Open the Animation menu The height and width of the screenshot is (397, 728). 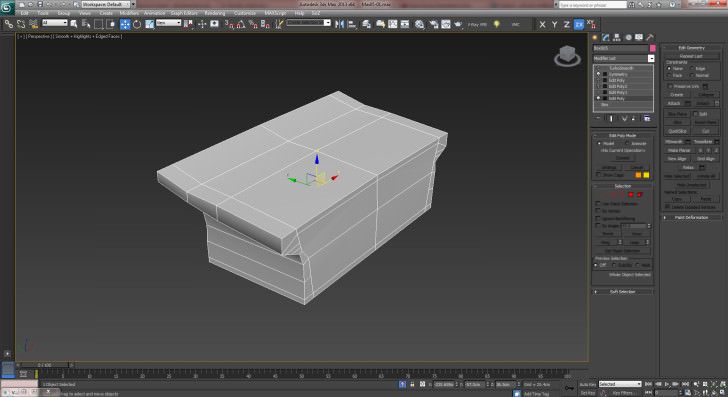(155, 13)
